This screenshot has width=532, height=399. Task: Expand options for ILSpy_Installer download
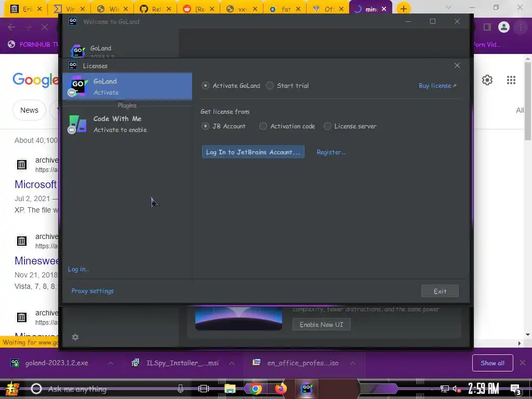(x=231, y=363)
